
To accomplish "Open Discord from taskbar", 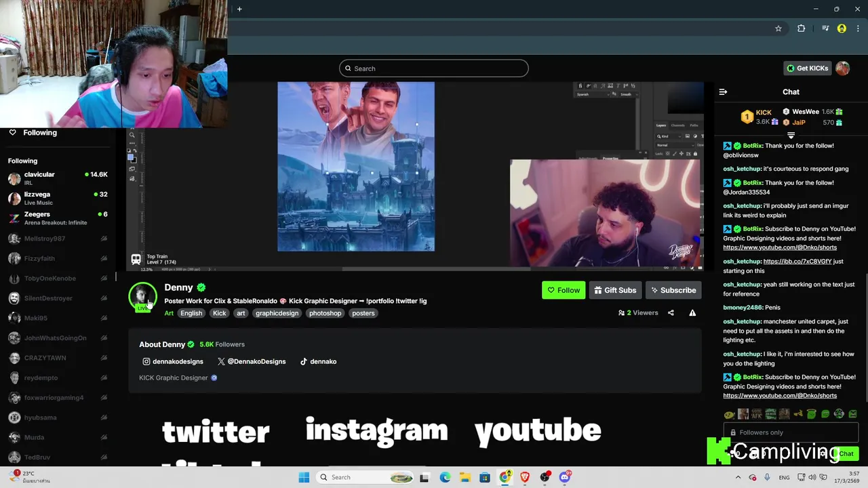I will [565, 477].
